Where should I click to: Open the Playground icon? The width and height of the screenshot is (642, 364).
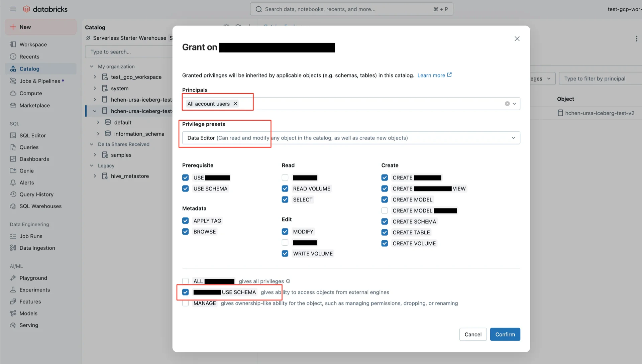pos(13,278)
